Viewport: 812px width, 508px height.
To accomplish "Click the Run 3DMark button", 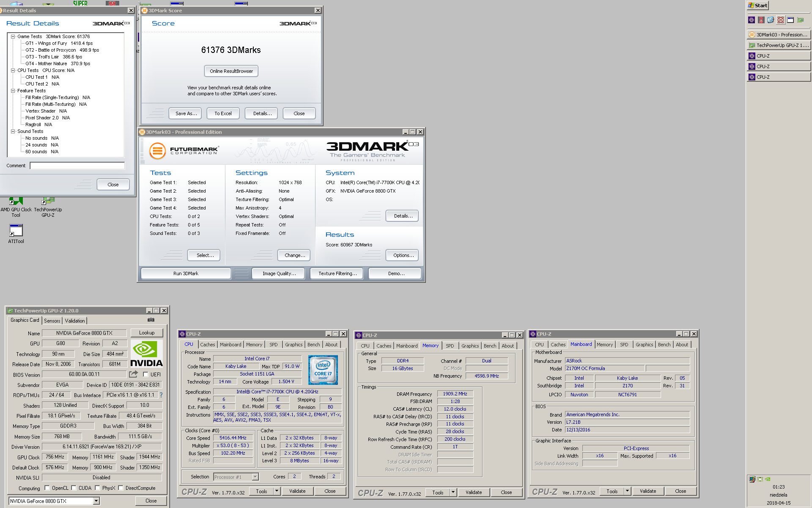I will pos(186,273).
